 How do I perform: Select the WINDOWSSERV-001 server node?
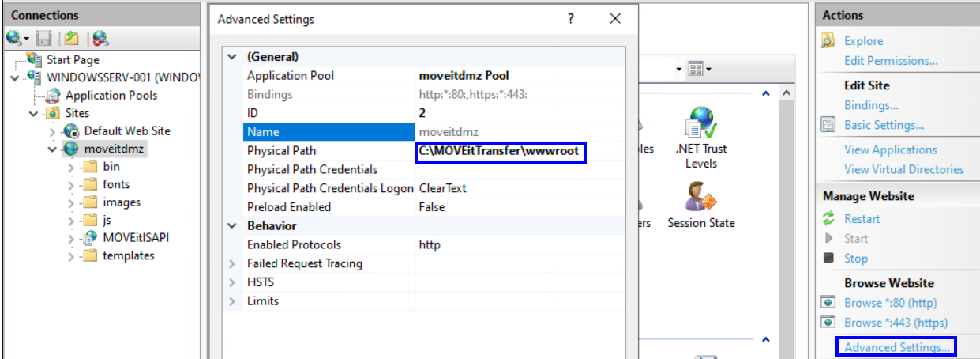(x=122, y=77)
